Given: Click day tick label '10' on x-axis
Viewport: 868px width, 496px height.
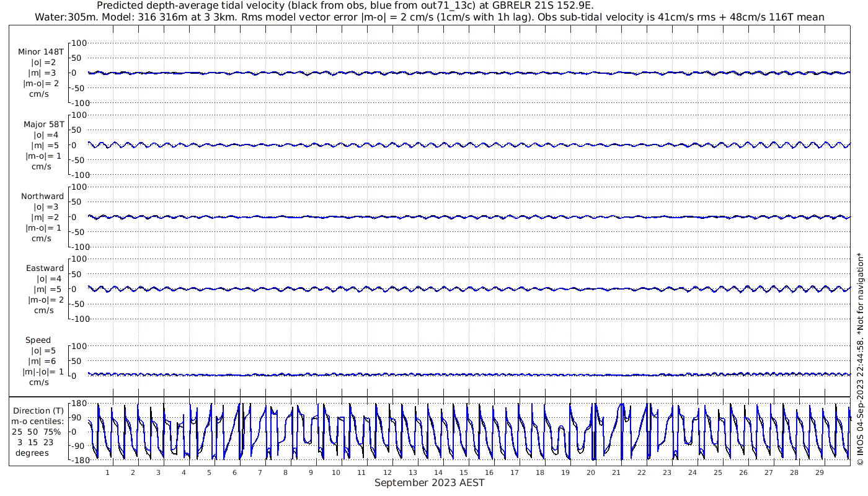Looking at the screenshot, I should pos(336,472).
